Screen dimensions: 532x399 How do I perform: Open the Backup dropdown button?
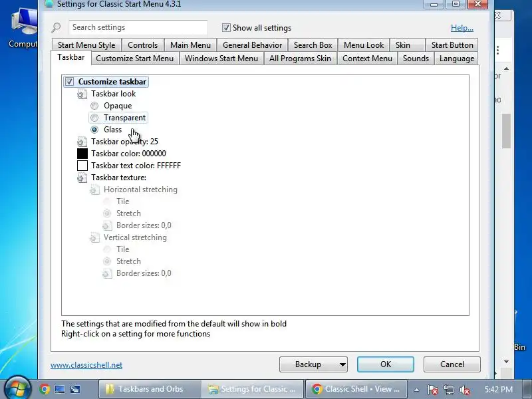click(313, 364)
